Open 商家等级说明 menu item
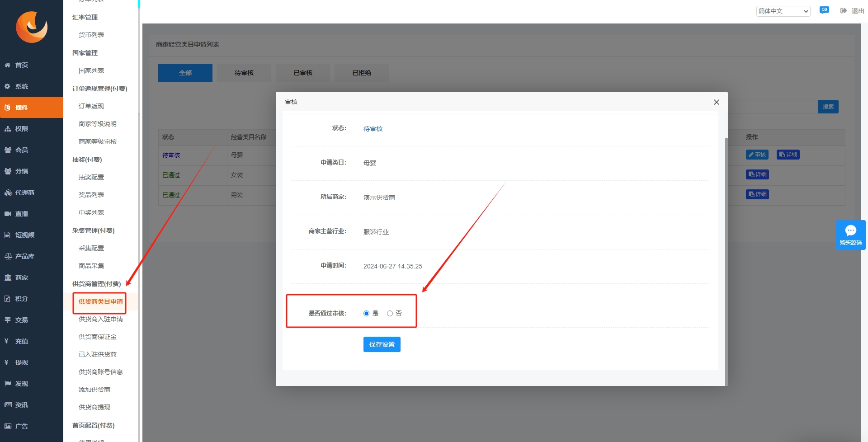Screen dimensions: 868x442 (x=98, y=124)
